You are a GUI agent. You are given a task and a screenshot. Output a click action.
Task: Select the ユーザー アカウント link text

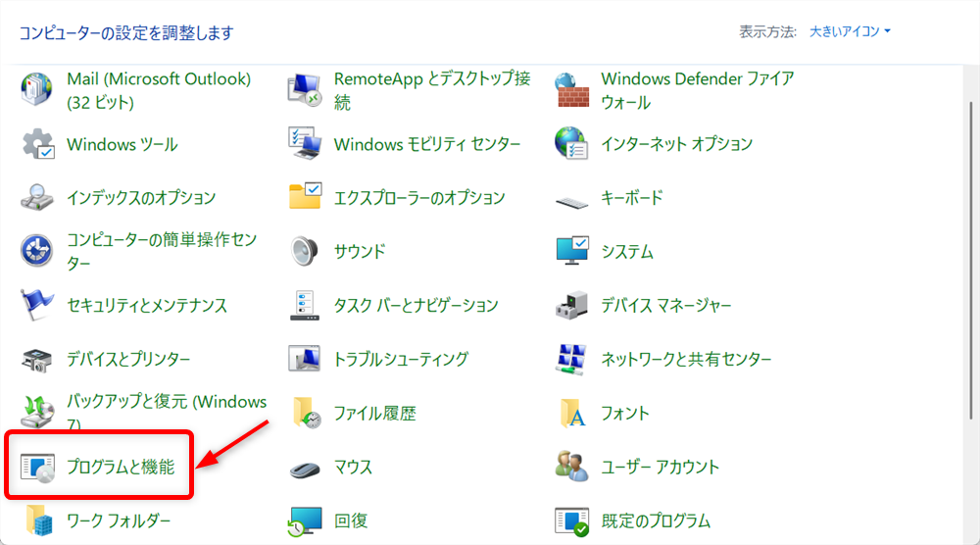pyautogui.click(x=660, y=467)
